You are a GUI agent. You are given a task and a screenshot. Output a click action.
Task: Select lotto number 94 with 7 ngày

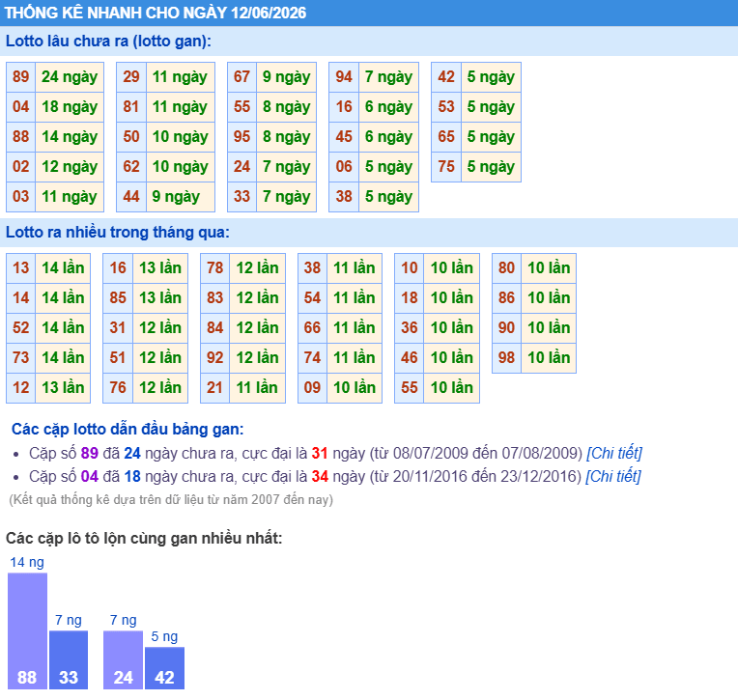344,76
